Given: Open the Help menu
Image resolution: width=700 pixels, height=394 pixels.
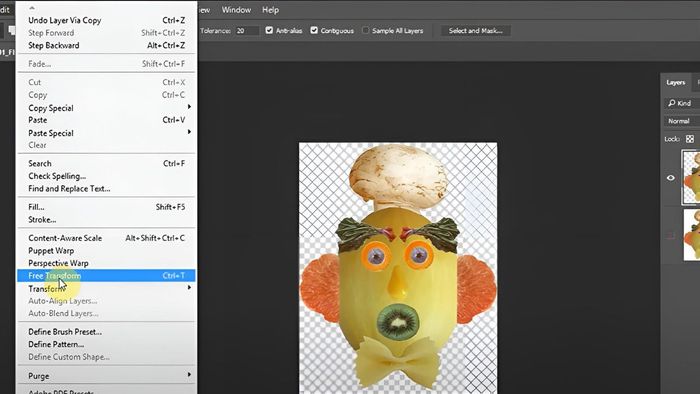Looking at the screenshot, I should point(270,10).
